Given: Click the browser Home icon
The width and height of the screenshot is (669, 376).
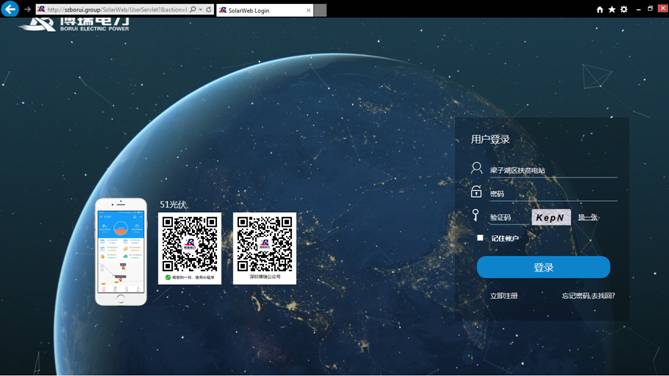Looking at the screenshot, I should 599,9.
